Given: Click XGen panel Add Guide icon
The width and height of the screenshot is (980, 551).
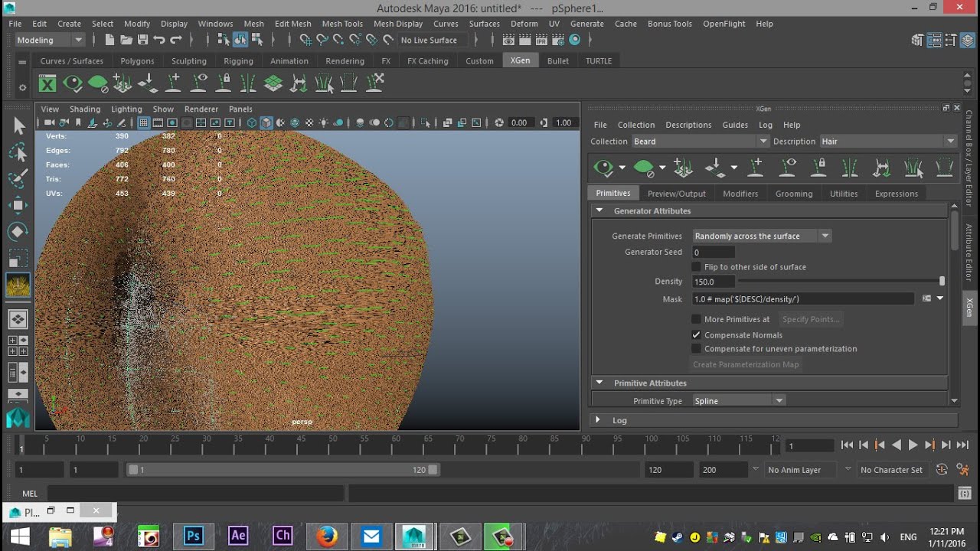Looking at the screenshot, I should coord(755,167).
